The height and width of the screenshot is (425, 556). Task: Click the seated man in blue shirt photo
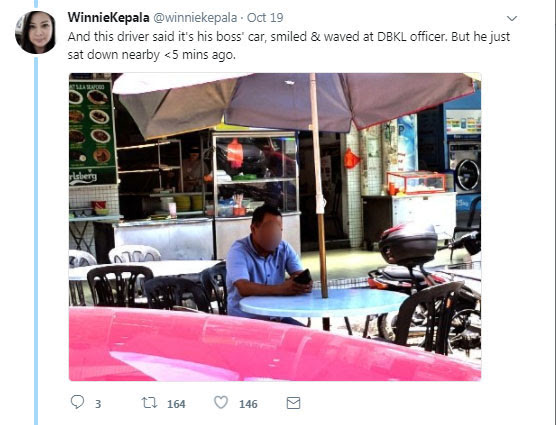264,262
